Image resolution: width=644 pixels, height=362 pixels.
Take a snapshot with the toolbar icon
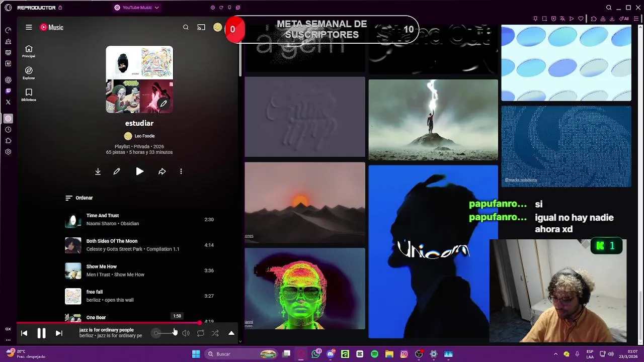tap(544, 19)
